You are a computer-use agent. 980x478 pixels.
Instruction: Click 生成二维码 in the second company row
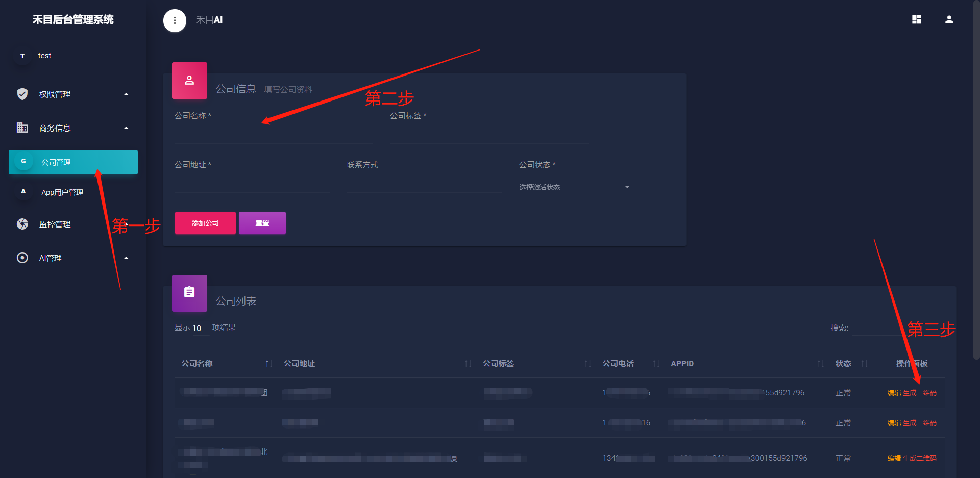[920, 423]
